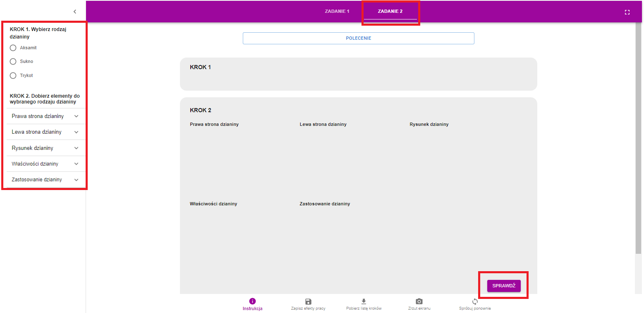The image size is (644, 313).
Task: Pick the Trykot radio button
Action: [x=13, y=76]
